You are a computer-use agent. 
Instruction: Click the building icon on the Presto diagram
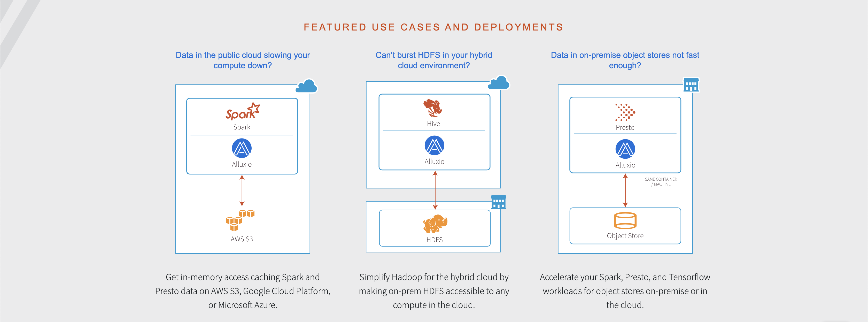point(691,85)
